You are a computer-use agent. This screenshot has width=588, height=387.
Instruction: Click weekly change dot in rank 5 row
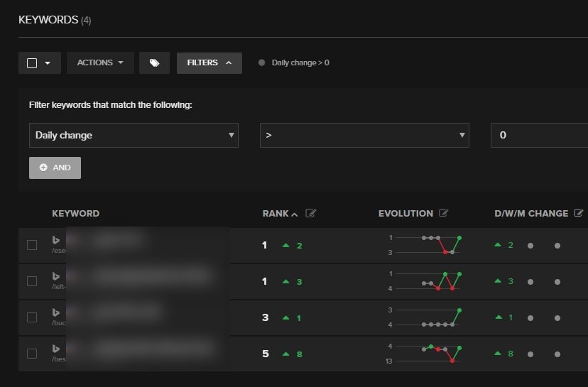coord(530,354)
